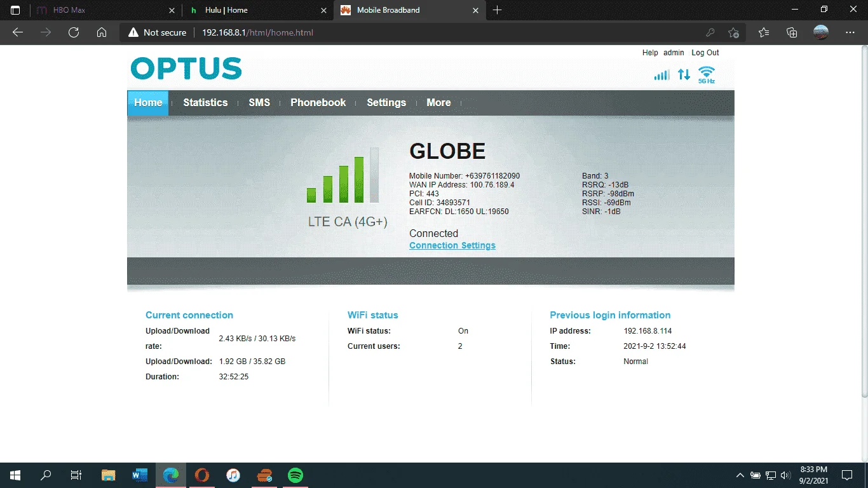Open the Connection Settings link
This screenshot has width=868, height=488.
click(x=452, y=245)
